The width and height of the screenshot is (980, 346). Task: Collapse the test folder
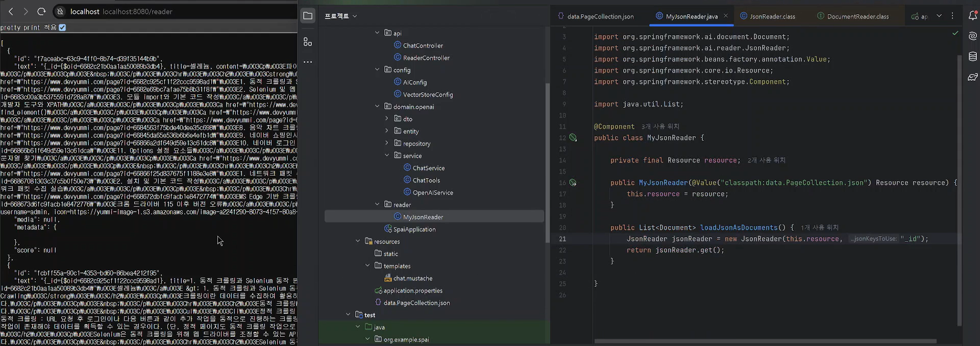pyautogui.click(x=348, y=314)
